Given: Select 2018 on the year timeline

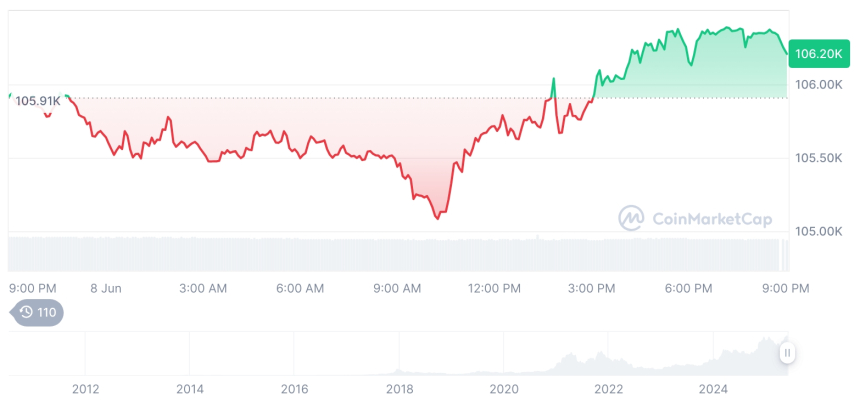Looking at the screenshot, I should 400,389.
